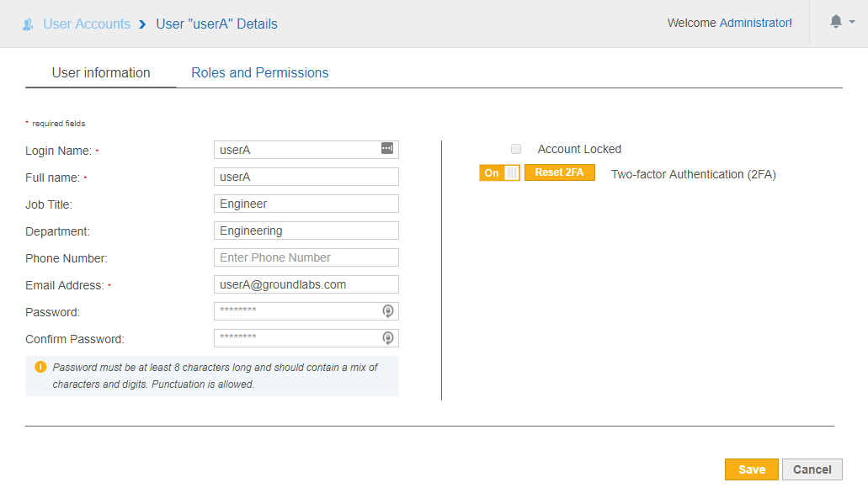
Task: Click the password requirements info icon
Action: (40, 368)
